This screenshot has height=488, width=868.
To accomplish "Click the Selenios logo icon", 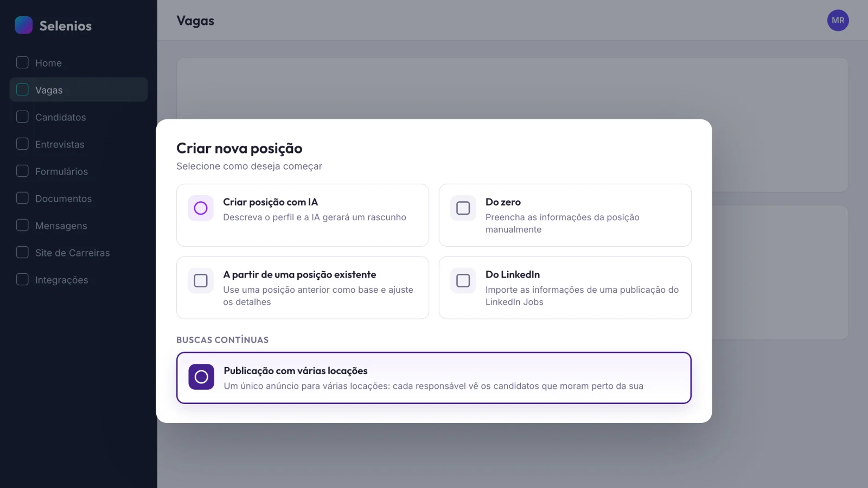I will click(24, 25).
